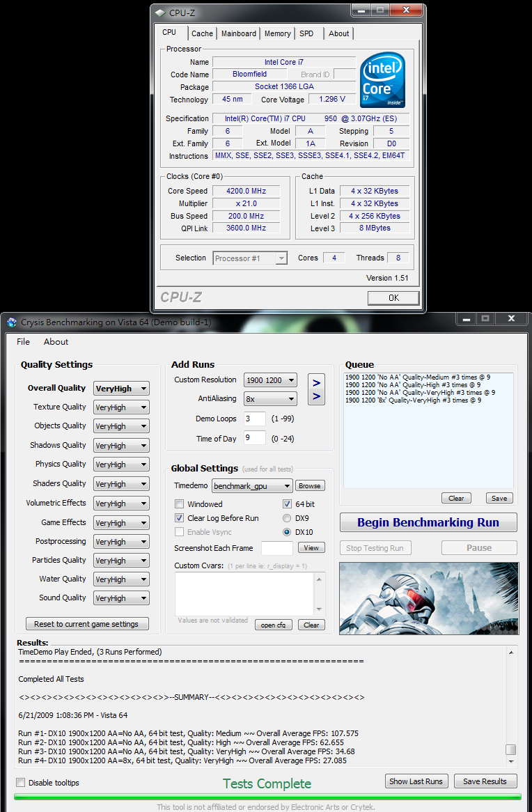
Task: Open the Physics Quality dropdown
Action: pyautogui.click(x=121, y=464)
